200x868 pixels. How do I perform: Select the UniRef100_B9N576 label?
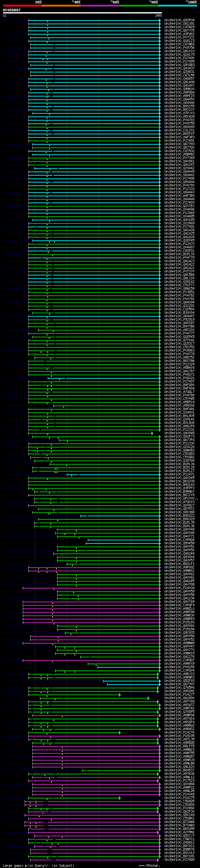pyautogui.click(x=179, y=849)
